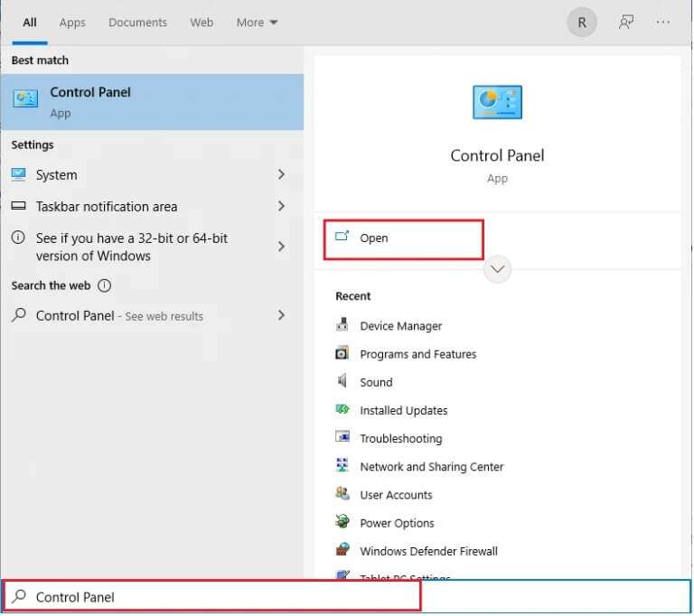Click the search magnifier icon in search box
The width and height of the screenshot is (694, 616).
coord(19,596)
